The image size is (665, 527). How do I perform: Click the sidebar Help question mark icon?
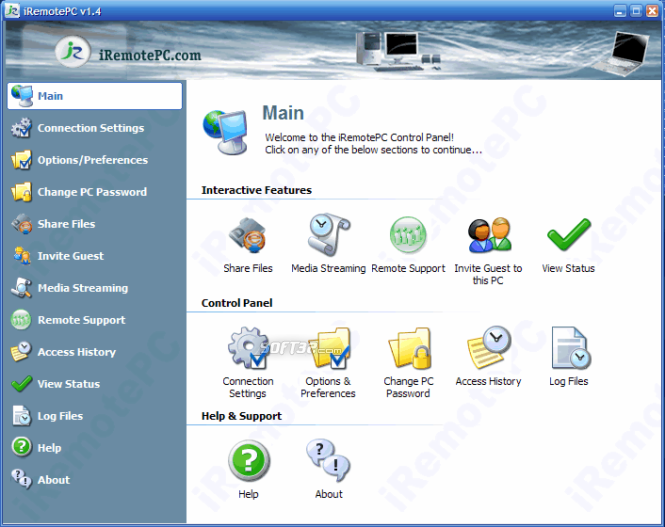coord(21,447)
